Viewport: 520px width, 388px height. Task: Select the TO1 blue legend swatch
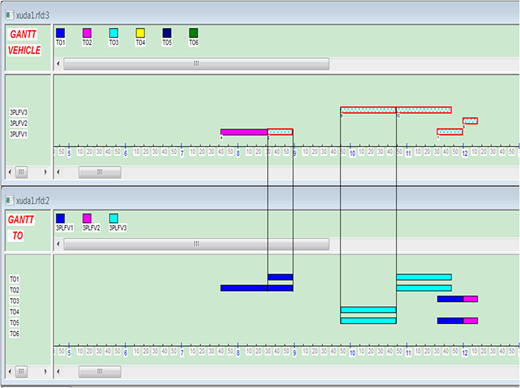(x=60, y=33)
